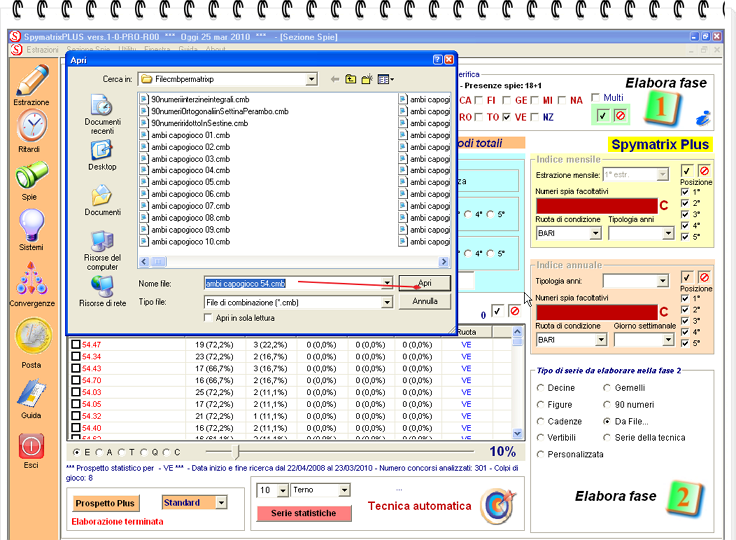Go up one folder level in Apri dialog

(x=350, y=79)
